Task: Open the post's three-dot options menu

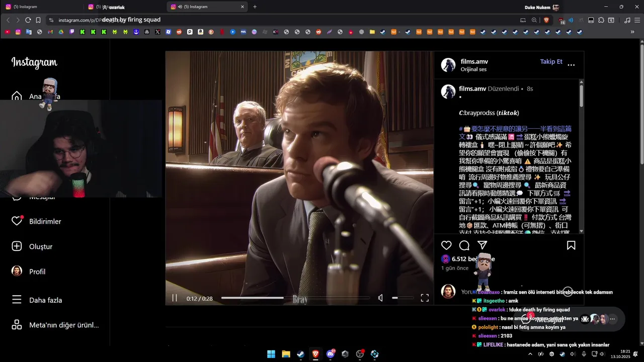Action: (x=571, y=65)
